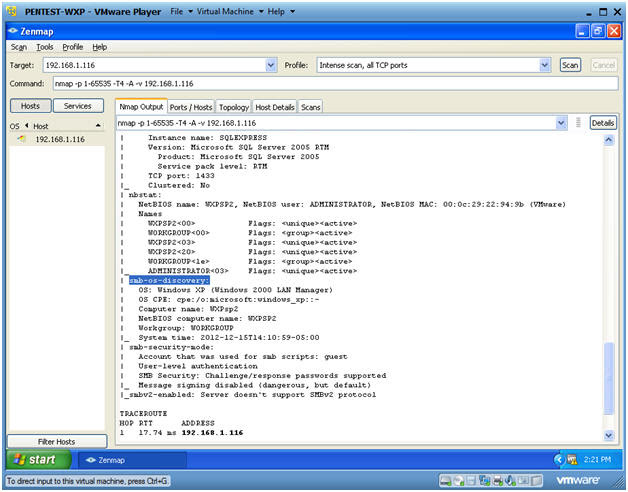Click the output options grip icon beside Details
The width and height of the screenshot is (628, 492).
[578, 123]
